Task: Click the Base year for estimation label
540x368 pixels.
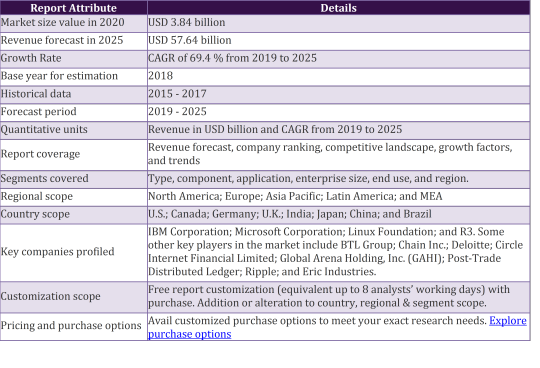Action: 59,76
